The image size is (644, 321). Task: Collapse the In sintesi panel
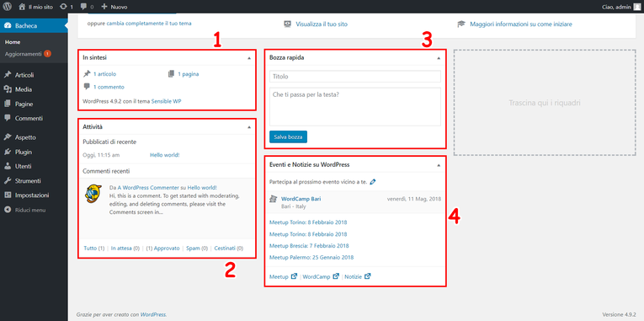click(x=249, y=58)
